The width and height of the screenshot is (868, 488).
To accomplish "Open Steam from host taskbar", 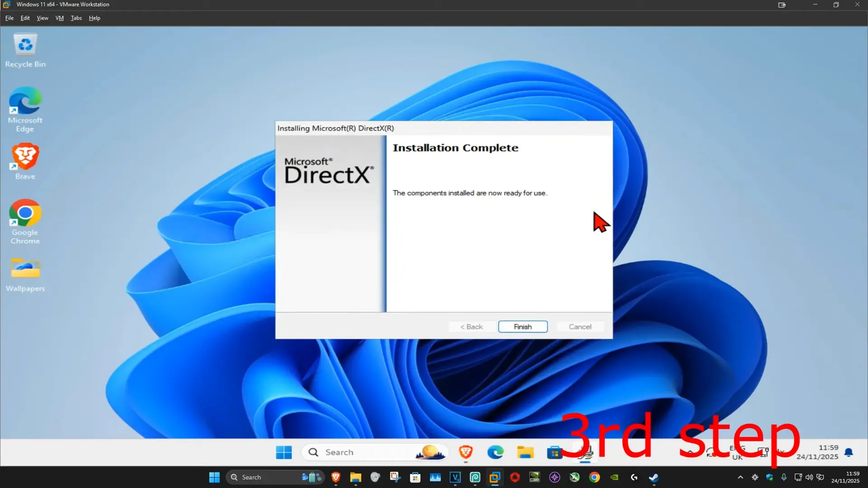I will 654,477.
